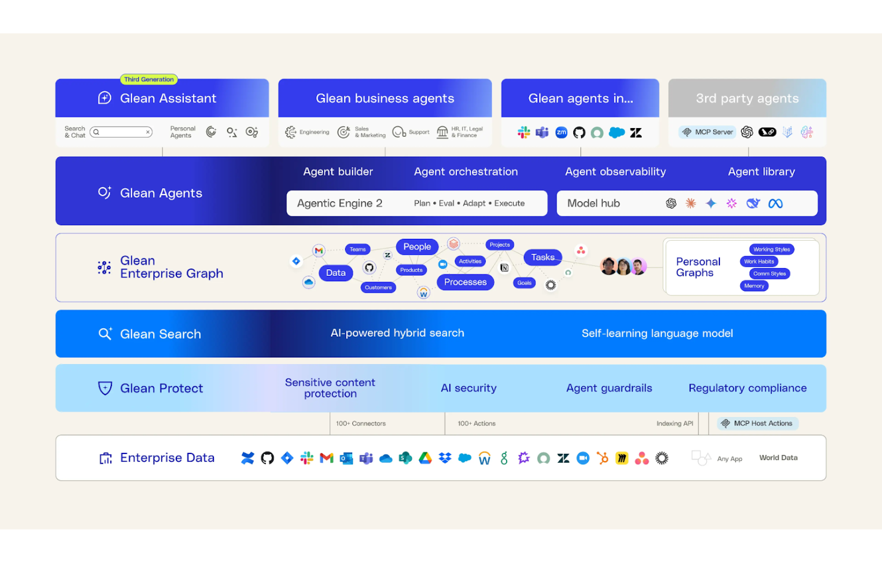Select the OneDrive cloud icon in Enterprise Data
The width and height of the screenshot is (882, 588).
(386, 458)
